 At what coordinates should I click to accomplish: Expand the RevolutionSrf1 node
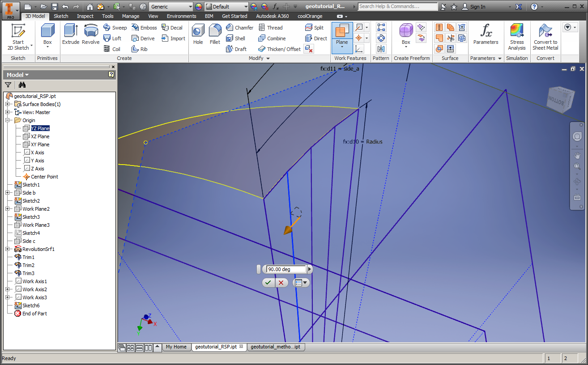tap(8, 249)
